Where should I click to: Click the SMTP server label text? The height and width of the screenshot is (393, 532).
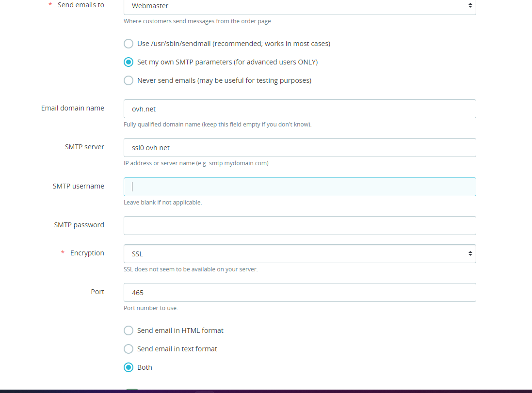[x=84, y=147]
